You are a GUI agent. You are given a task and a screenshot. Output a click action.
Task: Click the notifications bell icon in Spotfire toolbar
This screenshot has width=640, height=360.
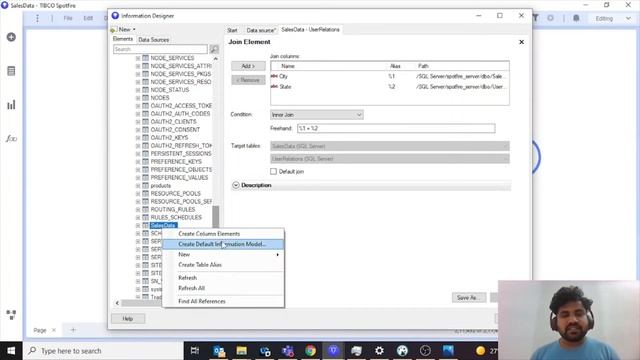576,18
